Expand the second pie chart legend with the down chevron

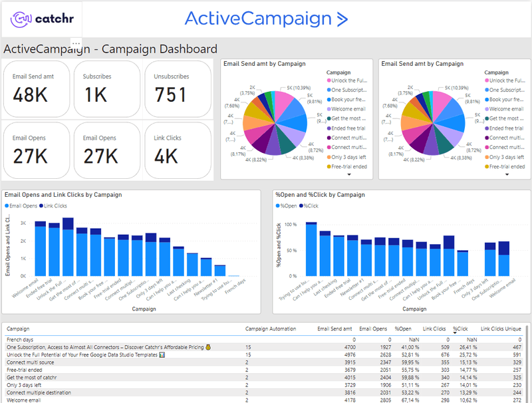(x=507, y=174)
